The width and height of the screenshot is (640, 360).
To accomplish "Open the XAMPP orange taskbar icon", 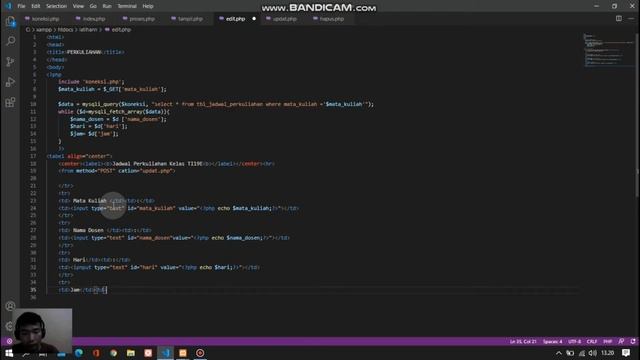I will [182, 353].
